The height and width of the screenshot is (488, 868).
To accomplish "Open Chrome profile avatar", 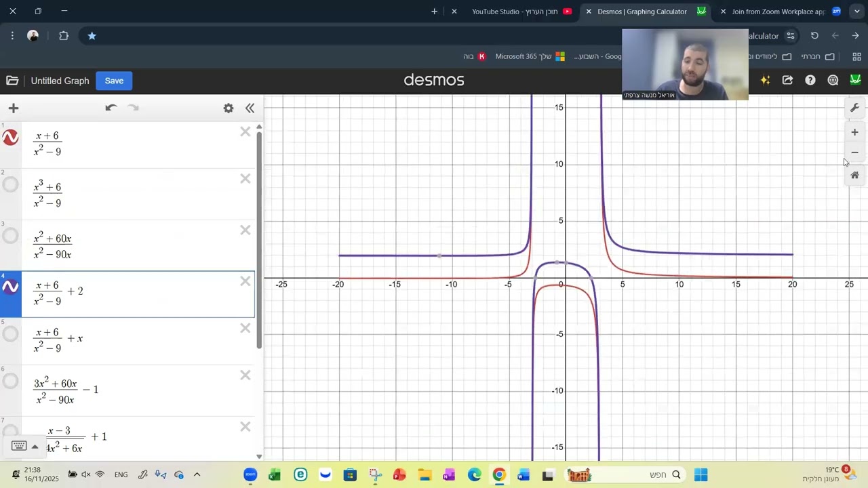I will click(x=33, y=36).
